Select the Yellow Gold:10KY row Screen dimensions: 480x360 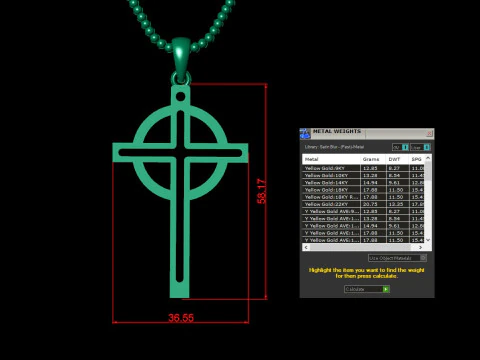tap(363, 175)
